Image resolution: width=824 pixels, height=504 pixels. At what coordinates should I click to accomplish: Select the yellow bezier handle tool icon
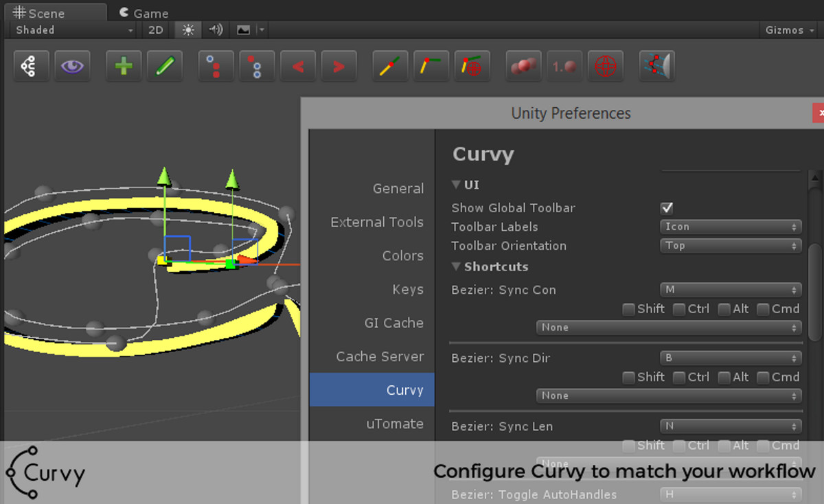[x=389, y=66]
